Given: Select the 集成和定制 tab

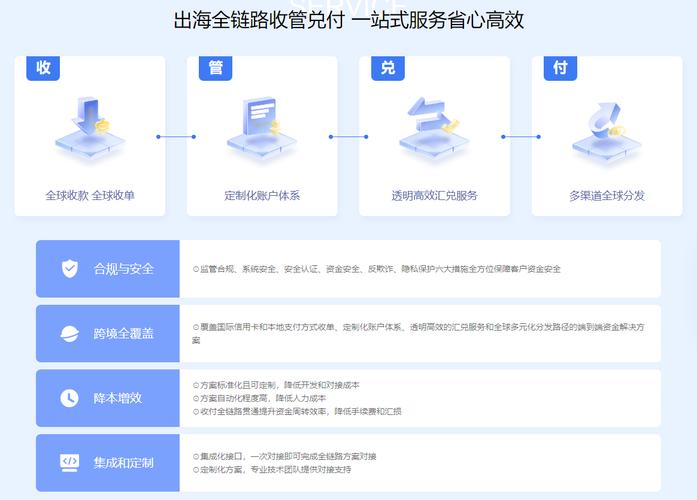Looking at the screenshot, I should tap(108, 463).
